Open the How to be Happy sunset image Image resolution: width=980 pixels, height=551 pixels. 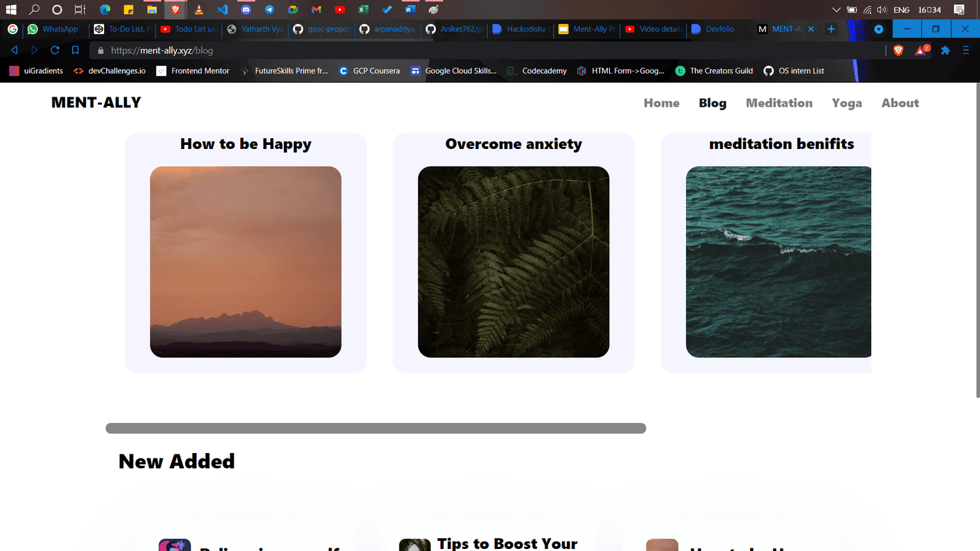[246, 262]
